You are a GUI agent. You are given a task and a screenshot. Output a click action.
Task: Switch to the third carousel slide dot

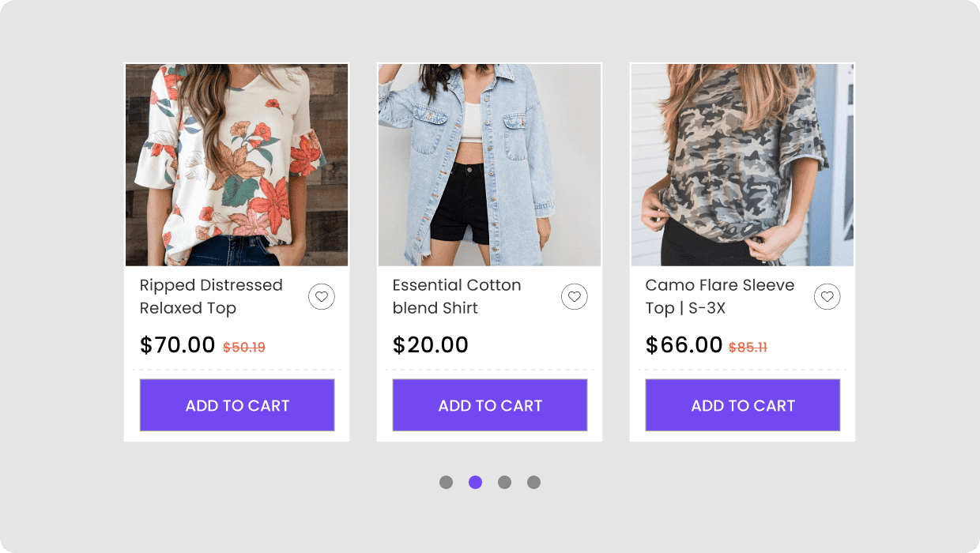tap(504, 482)
